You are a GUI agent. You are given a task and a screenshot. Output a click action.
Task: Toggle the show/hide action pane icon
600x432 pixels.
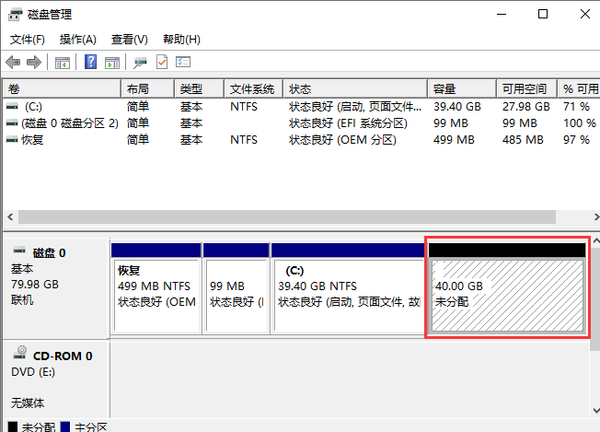coord(111,62)
